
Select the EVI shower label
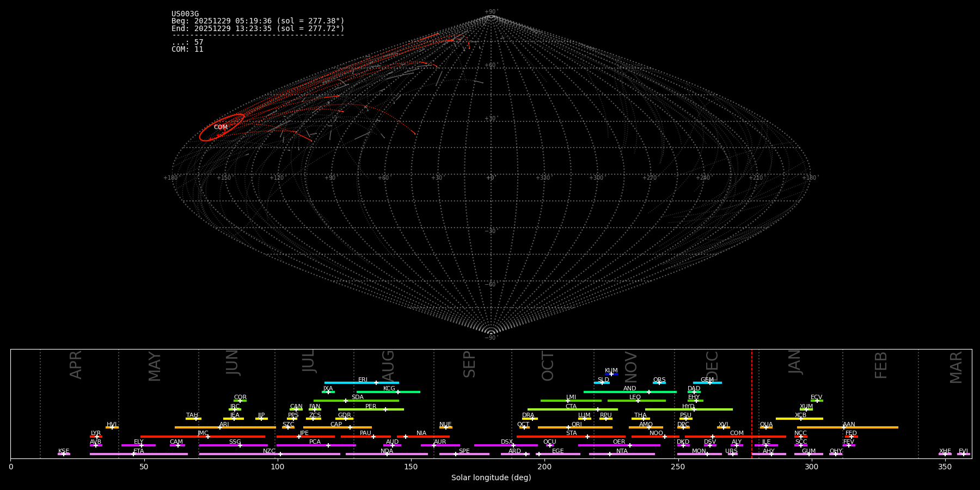(964, 451)
